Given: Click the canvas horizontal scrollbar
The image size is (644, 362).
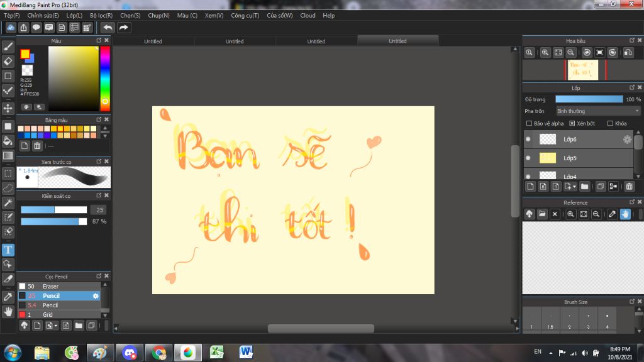Looking at the screenshot, I should coord(321,328).
